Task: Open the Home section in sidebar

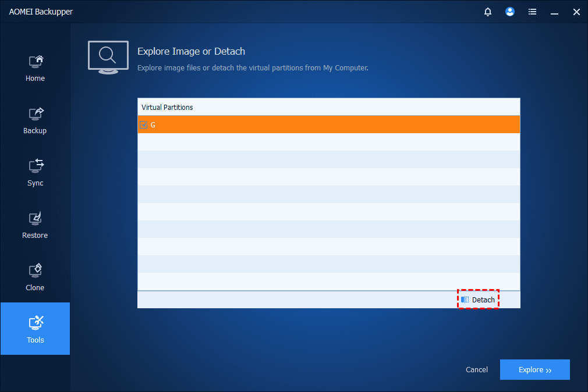Action: click(35, 68)
